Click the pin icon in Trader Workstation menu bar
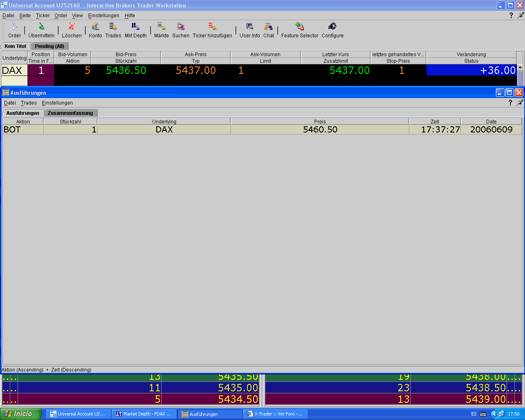This screenshot has height=420, width=525. coord(520,15)
